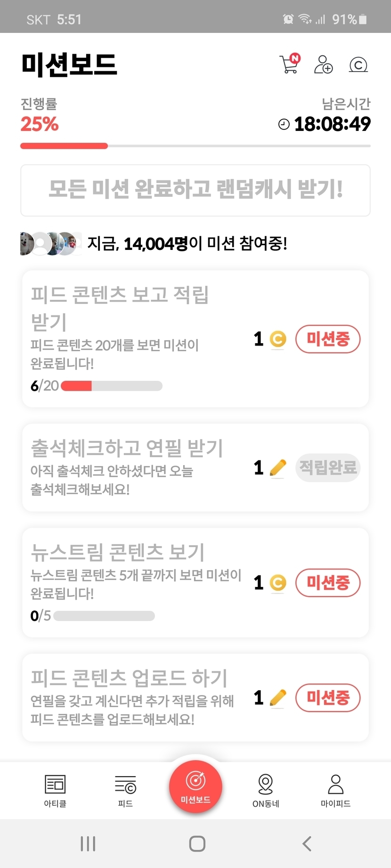
Task: Go to the 마이피드 tab
Action: click(335, 790)
